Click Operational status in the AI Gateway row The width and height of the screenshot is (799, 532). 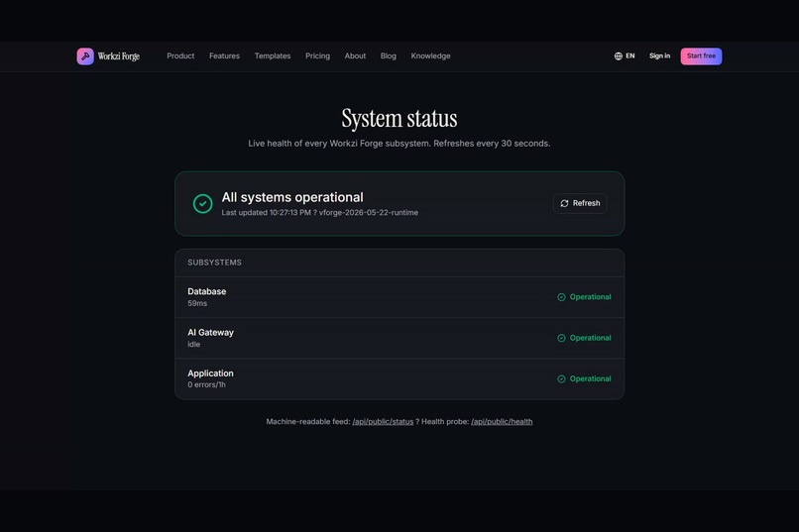pos(590,338)
